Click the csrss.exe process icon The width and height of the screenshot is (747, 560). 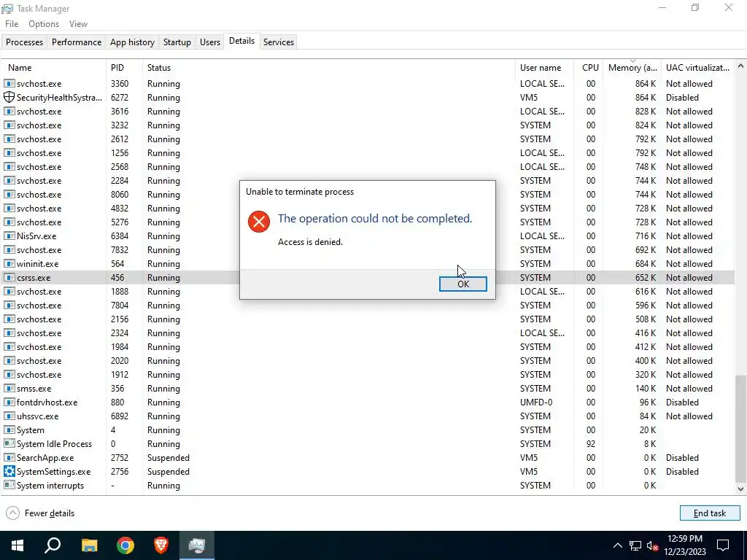click(x=9, y=277)
